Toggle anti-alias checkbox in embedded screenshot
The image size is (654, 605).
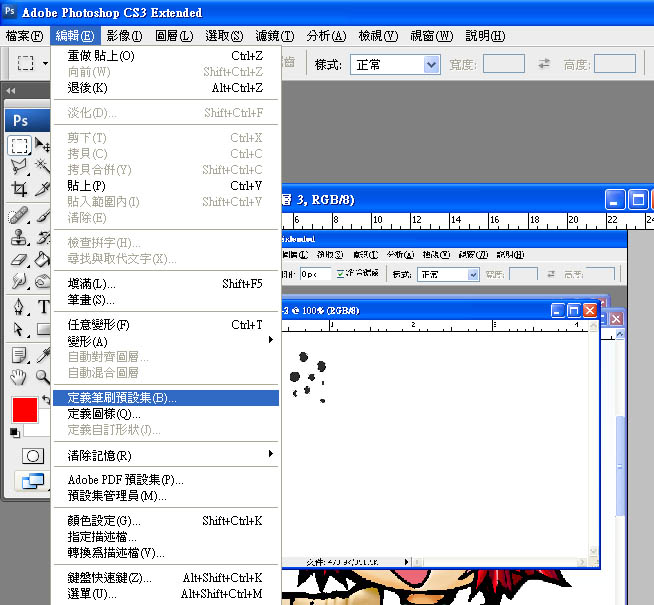coord(341,274)
